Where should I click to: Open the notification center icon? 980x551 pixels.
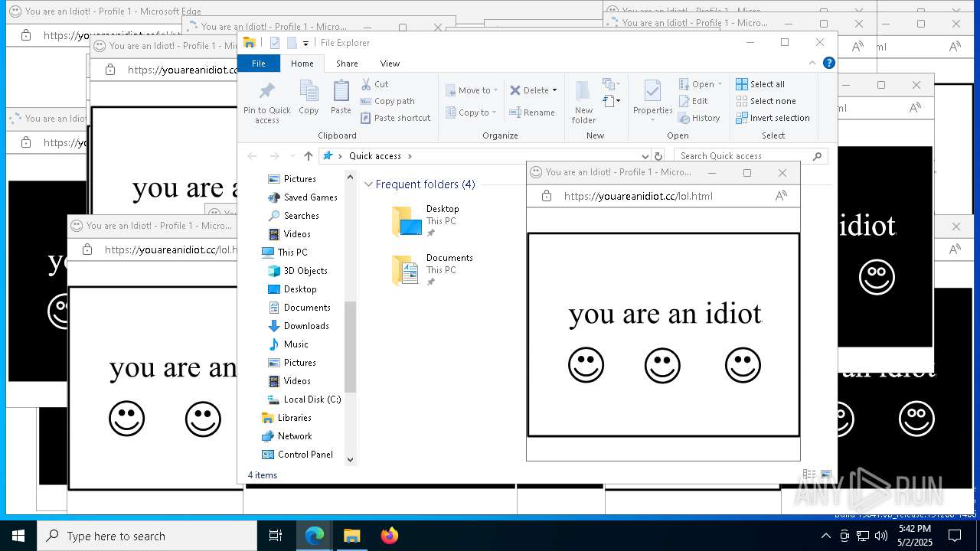955,536
